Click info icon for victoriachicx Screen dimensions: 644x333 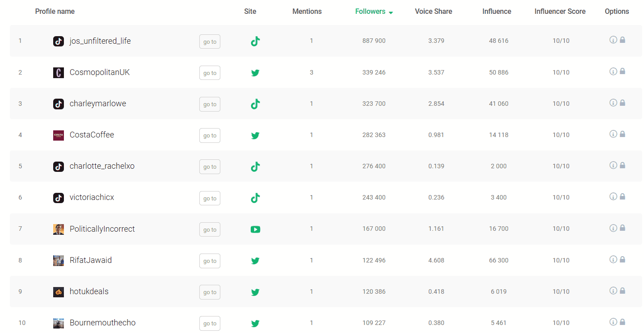pos(613,196)
